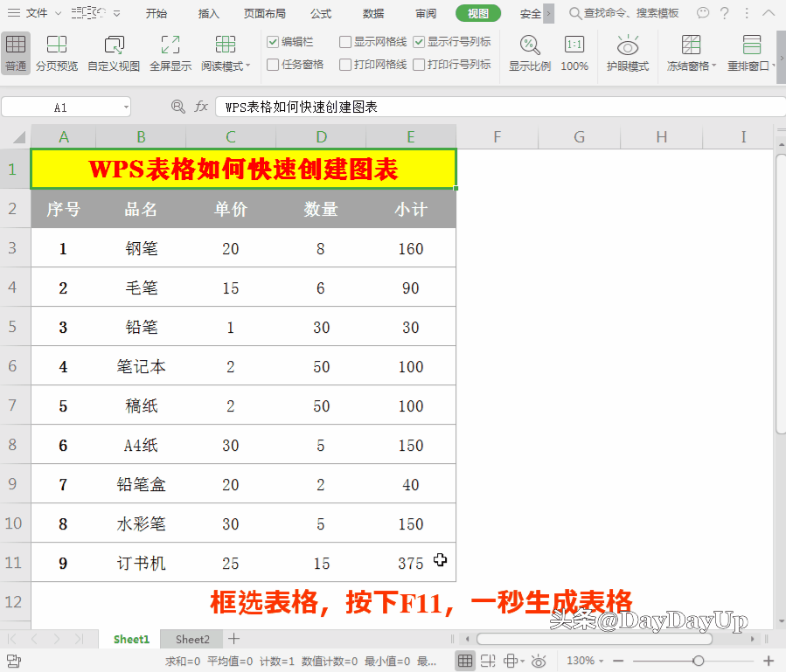
Task: Open the Name Box dropdown arrow
Action: [x=126, y=107]
